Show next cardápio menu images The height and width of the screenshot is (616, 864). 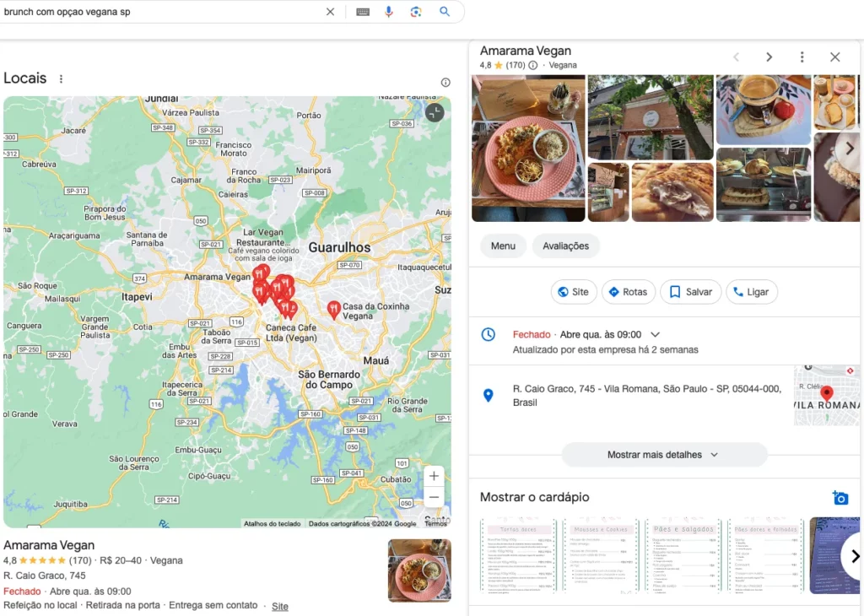[x=854, y=556]
